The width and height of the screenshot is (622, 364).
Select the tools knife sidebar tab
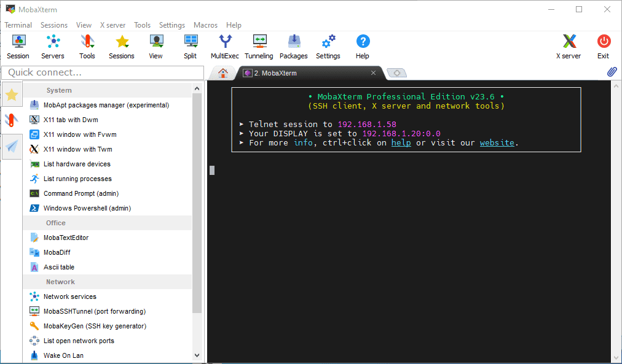(x=12, y=120)
